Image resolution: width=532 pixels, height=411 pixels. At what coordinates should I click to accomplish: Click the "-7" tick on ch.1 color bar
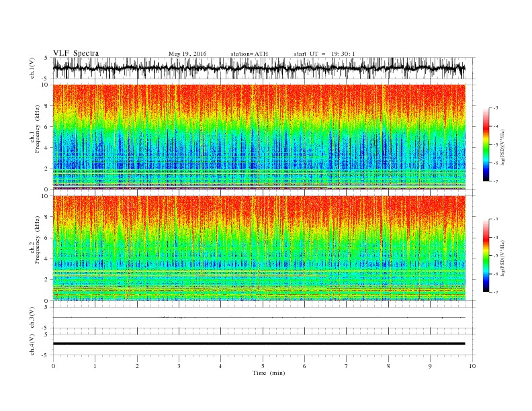(x=496, y=181)
